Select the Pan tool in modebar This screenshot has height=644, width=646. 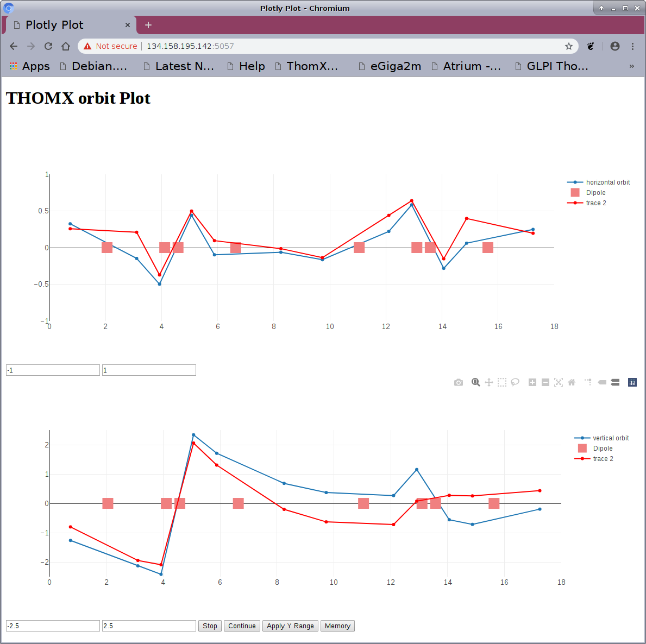(489, 382)
